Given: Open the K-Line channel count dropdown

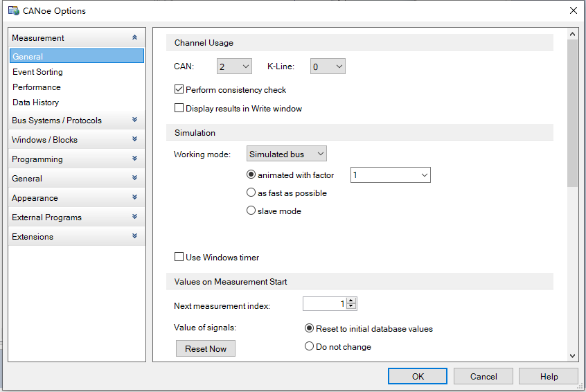Looking at the screenshot, I should pyautogui.click(x=328, y=66).
